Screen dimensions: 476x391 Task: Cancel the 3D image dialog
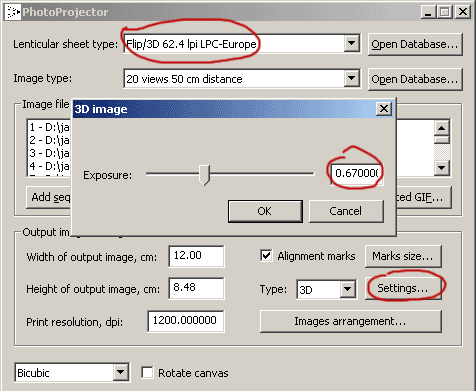click(346, 211)
